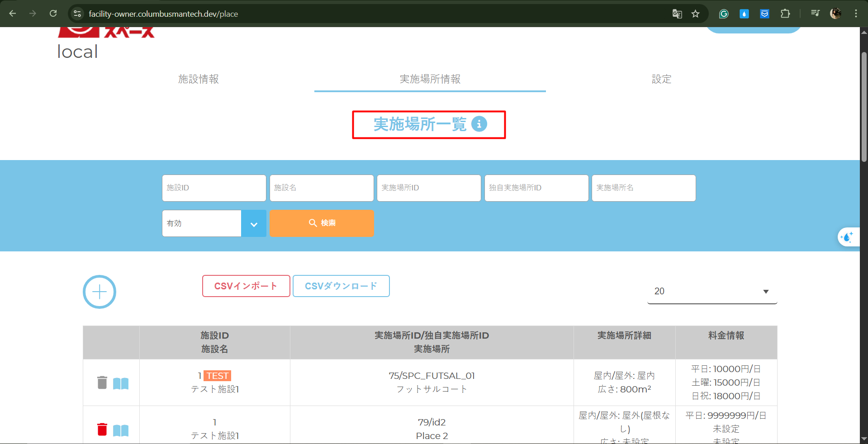868x444 pixels.
Task: Click the 施設ID search input field
Action: pos(214,188)
